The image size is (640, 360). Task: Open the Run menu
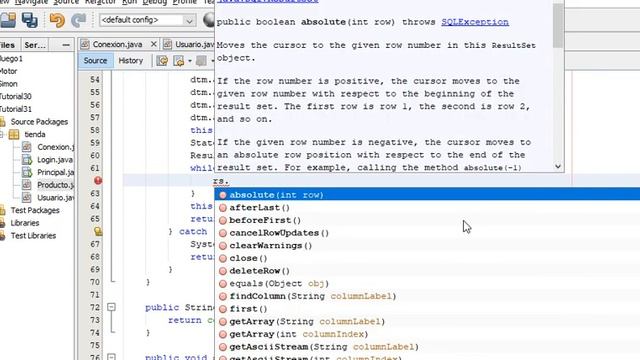coord(129,2)
